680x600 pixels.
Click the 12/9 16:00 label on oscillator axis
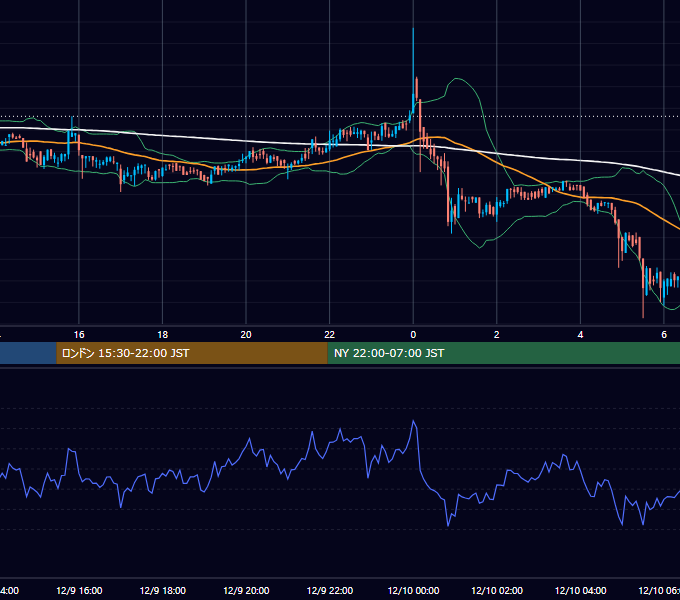(x=79, y=590)
